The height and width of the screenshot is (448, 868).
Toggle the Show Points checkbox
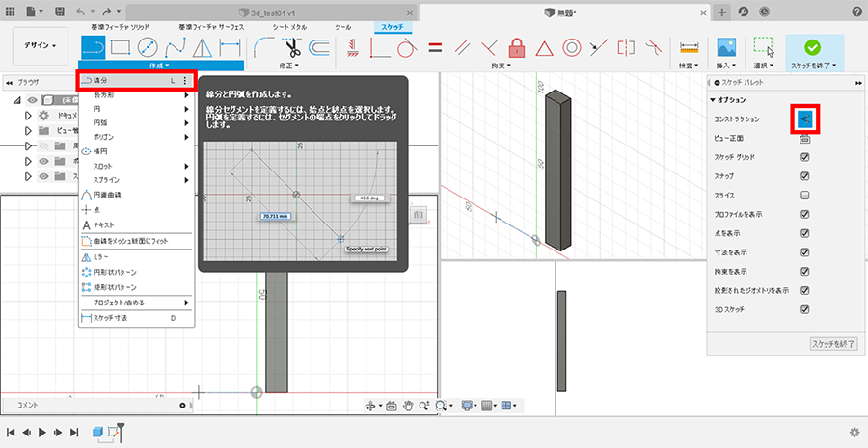(805, 233)
